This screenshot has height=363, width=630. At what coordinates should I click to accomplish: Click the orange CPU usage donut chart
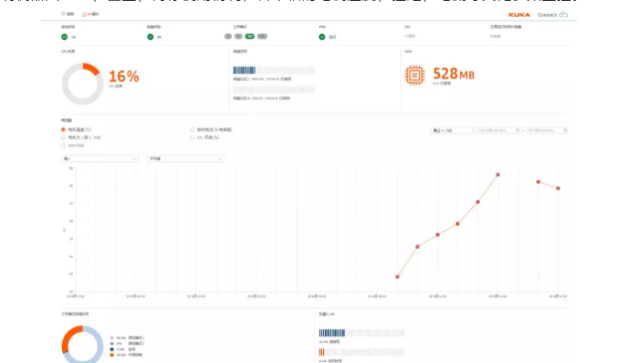point(82,84)
